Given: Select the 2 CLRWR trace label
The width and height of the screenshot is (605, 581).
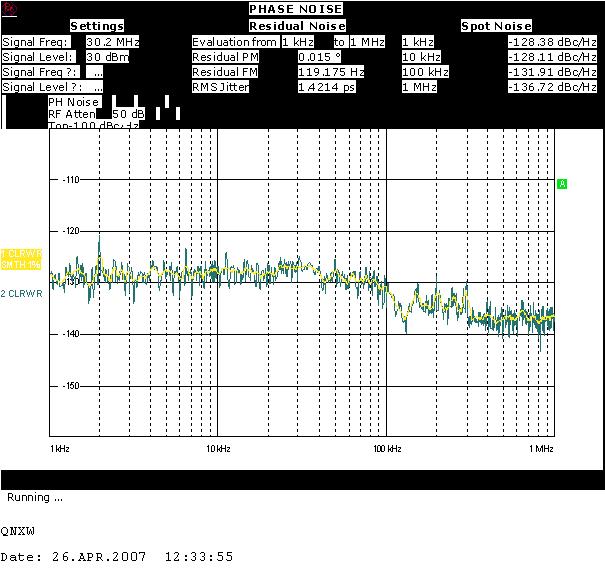Looking at the screenshot, I should 19,294.
